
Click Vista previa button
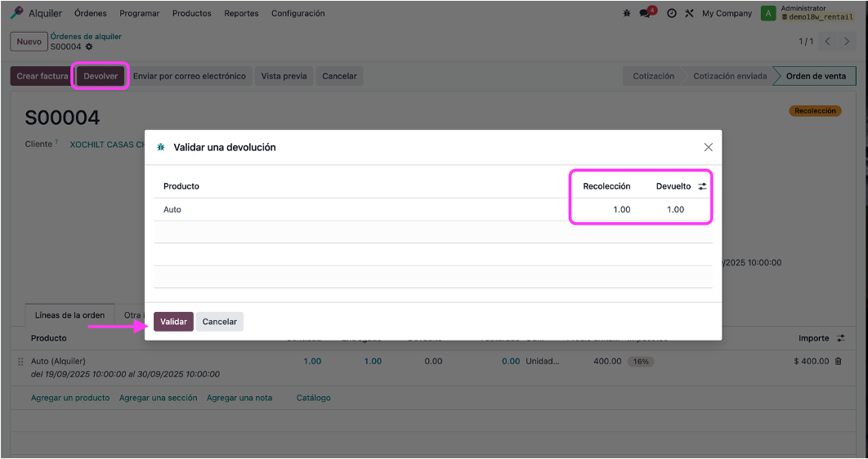(284, 76)
